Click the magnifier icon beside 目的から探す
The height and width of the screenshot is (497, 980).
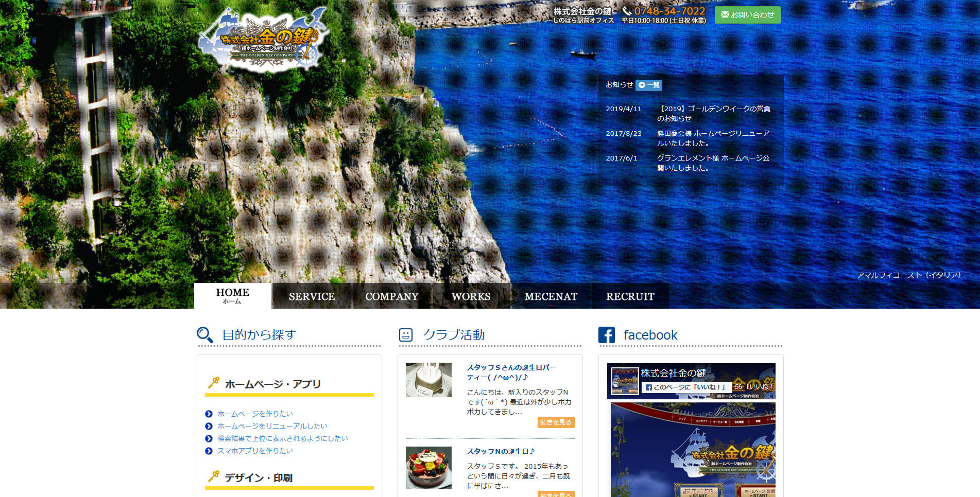point(204,335)
